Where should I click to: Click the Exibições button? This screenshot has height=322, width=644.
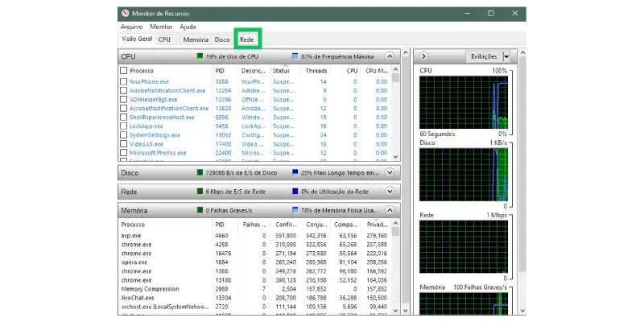483,56
